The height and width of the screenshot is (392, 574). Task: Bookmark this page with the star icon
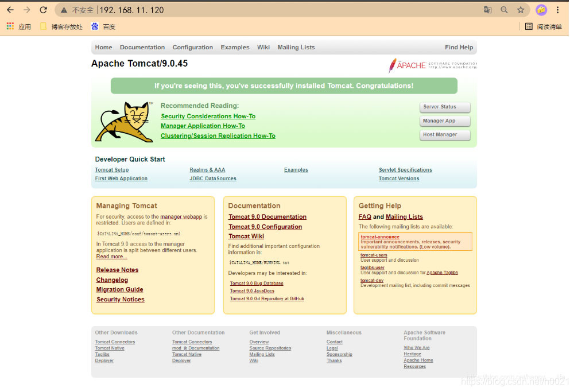coord(521,10)
